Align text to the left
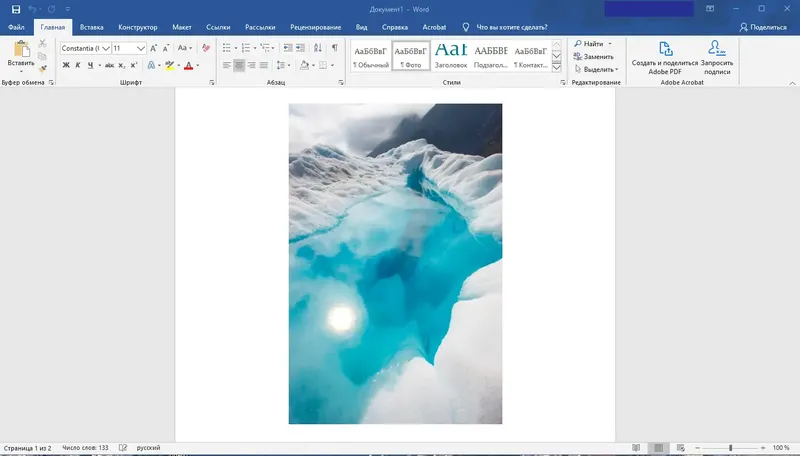The height and width of the screenshot is (456, 800). pyautogui.click(x=227, y=65)
